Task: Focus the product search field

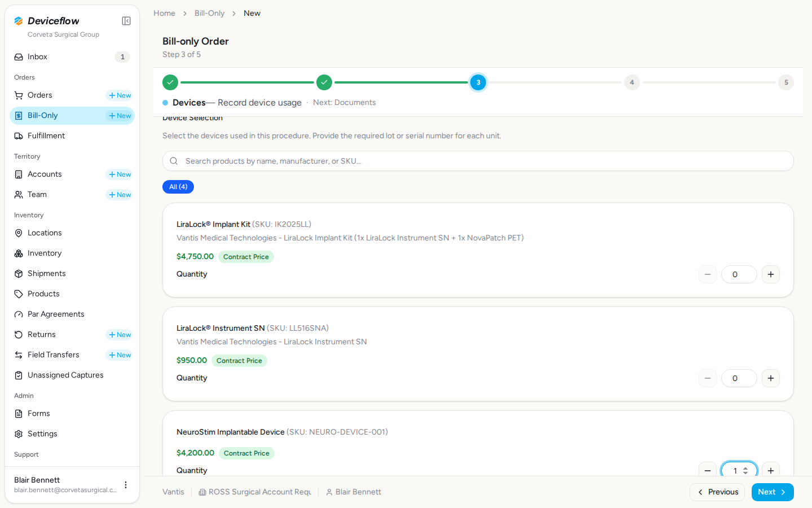Action: (x=478, y=161)
